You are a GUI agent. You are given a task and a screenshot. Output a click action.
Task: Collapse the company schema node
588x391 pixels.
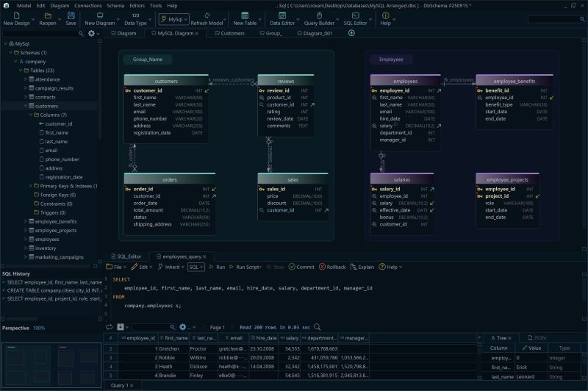(15, 62)
